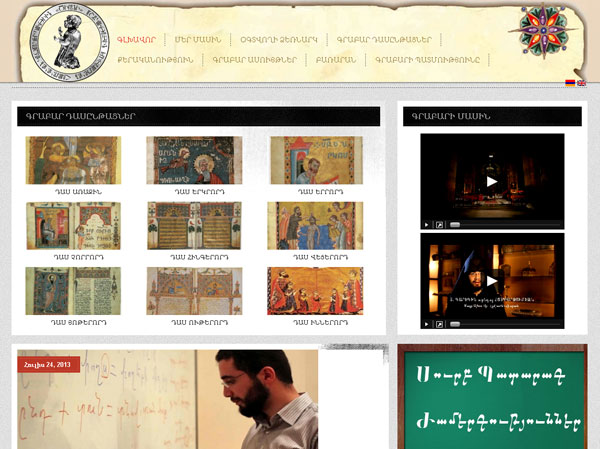Click the ԴԱՍ ԱՌԱՋԻՆ lesson link text
The width and height of the screenshot is (600, 449).
click(78, 192)
